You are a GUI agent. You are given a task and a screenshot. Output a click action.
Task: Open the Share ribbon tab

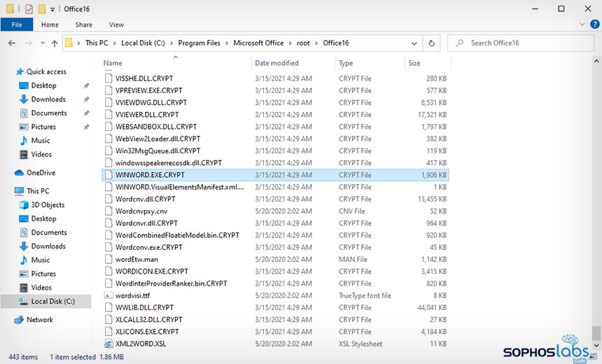click(x=84, y=24)
